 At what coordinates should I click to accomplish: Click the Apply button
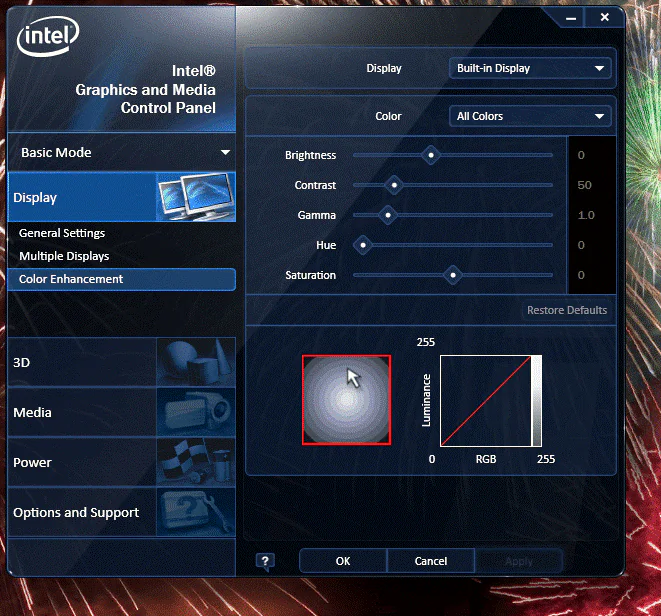[519, 561]
